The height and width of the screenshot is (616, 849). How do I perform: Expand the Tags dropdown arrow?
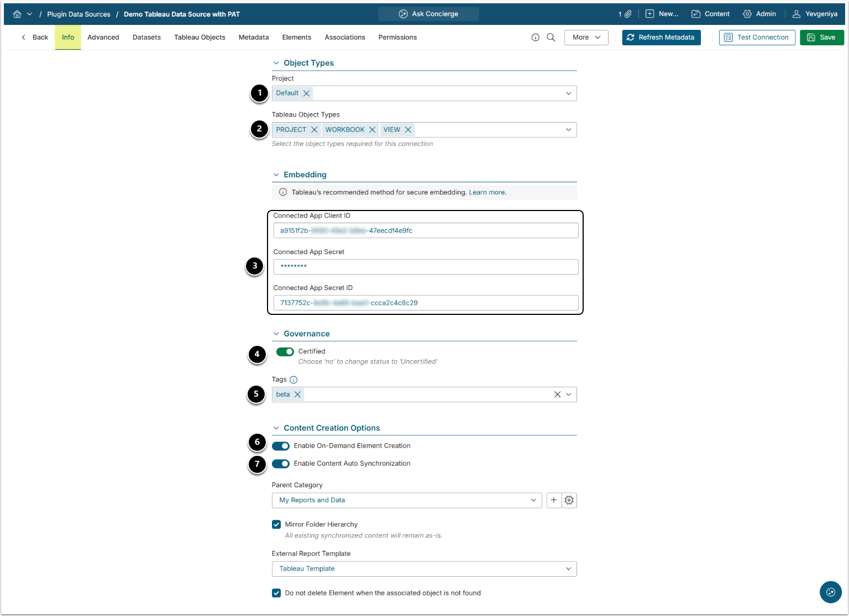tap(569, 394)
